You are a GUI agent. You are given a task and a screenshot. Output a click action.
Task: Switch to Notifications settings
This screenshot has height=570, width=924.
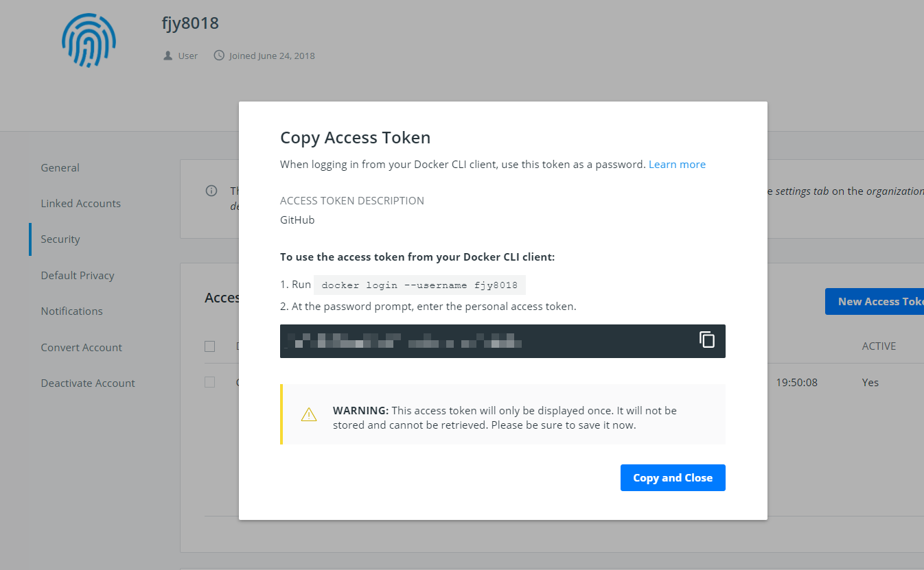71,311
